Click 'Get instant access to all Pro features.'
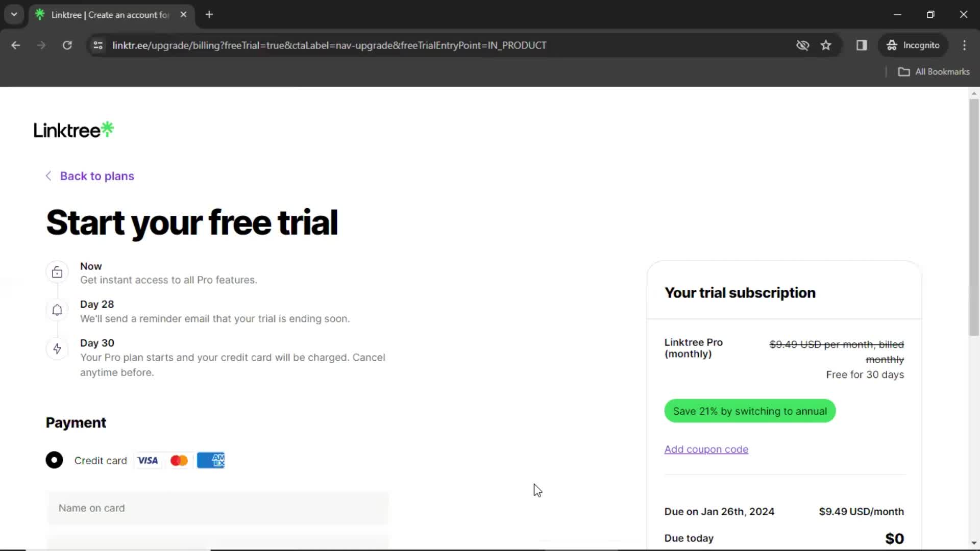 coord(168,280)
